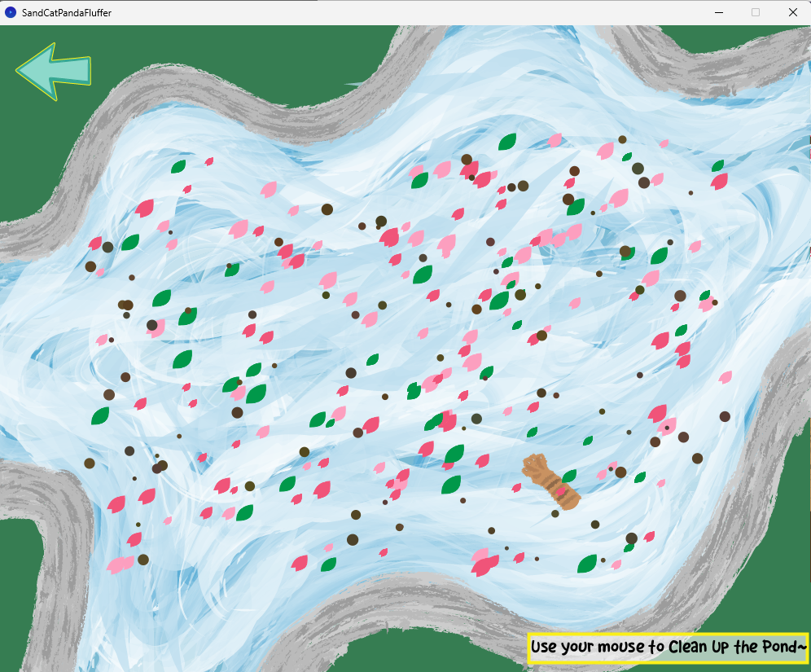Close the SandCatPandaFluffer window
The image size is (811, 672).
tap(792, 12)
